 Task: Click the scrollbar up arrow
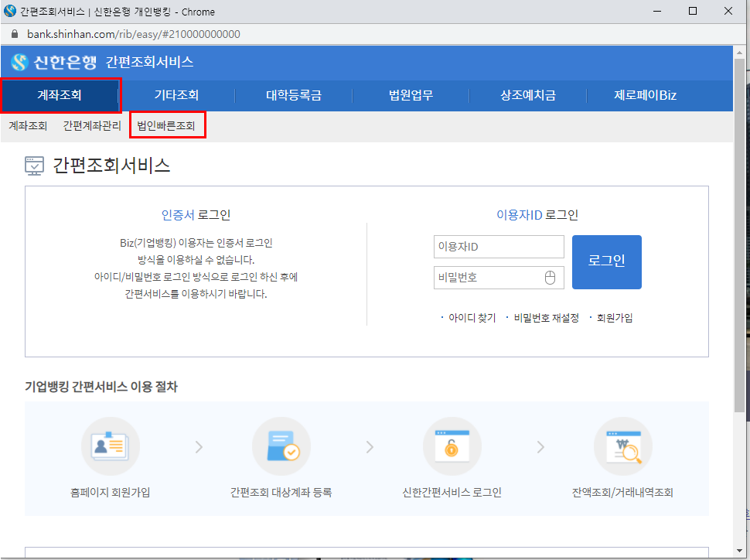(739, 52)
